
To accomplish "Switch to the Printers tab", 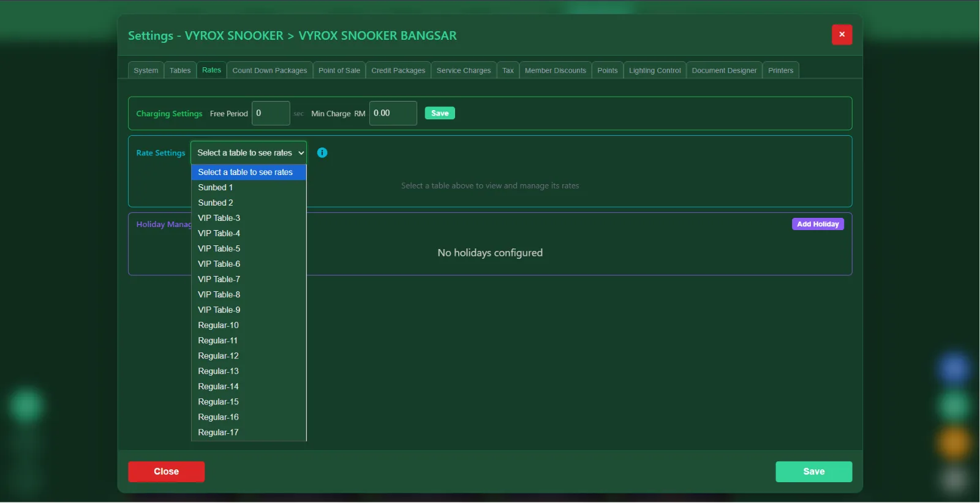I will click(780, 70).
